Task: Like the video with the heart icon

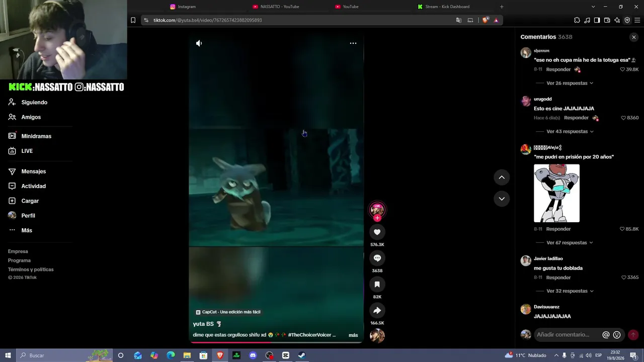Action: pyautogui.click(x=377, y=232)
